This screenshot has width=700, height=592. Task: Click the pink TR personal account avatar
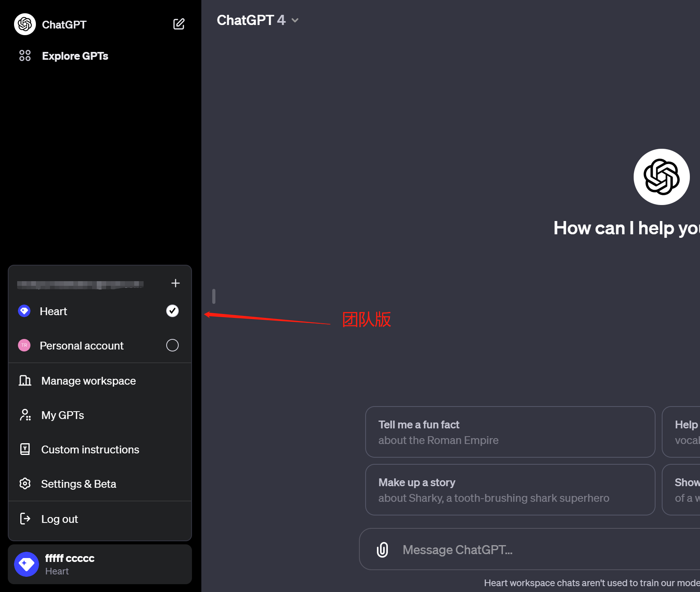24,345
